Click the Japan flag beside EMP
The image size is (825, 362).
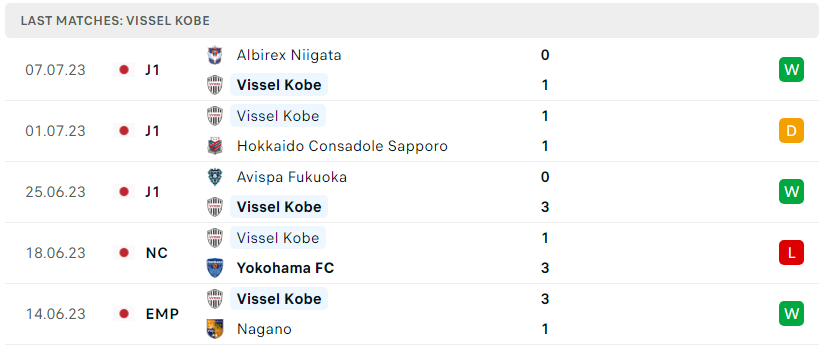tap(124, 314)
